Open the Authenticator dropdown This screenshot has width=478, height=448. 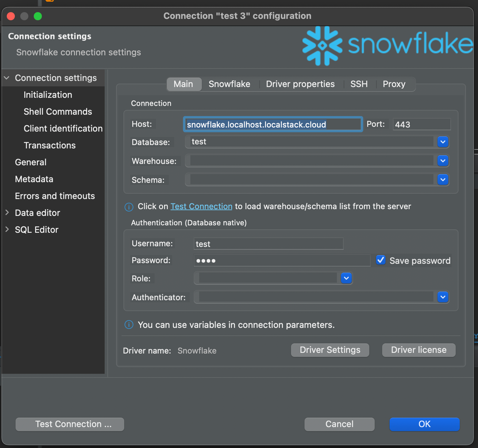tap(442, 297)
